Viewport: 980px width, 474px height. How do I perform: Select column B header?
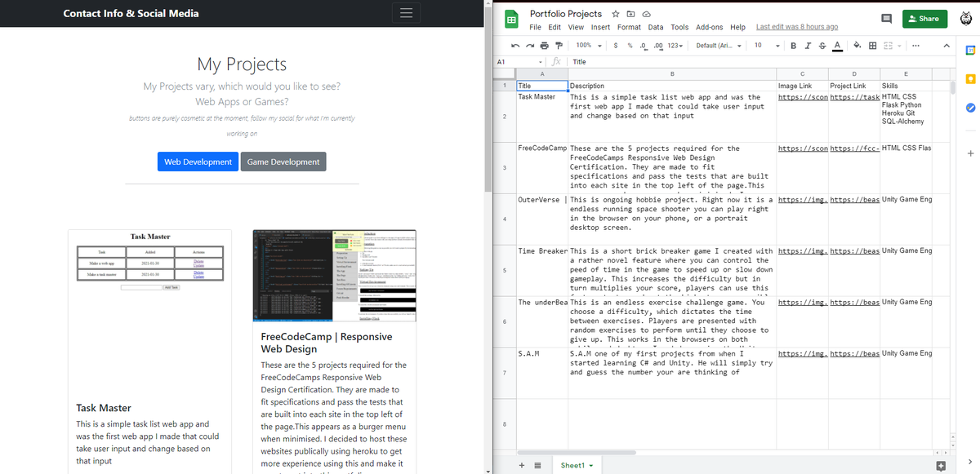click(672, 74)
